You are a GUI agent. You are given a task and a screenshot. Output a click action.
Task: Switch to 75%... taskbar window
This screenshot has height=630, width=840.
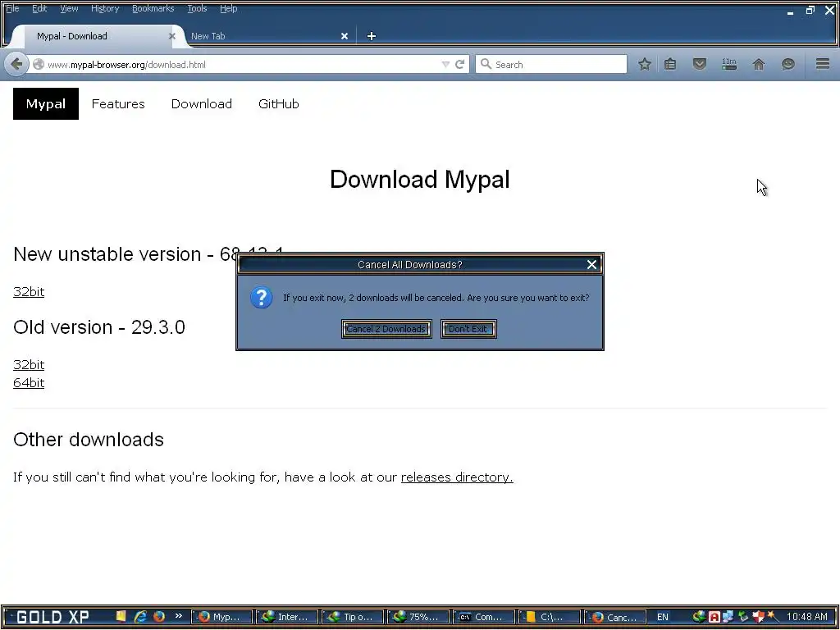click(418, 617)
